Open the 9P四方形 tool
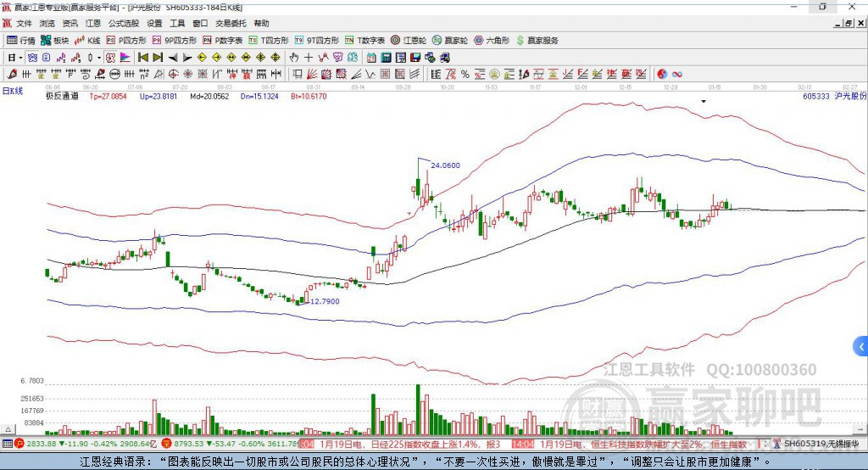This screenshot has width=868, height=470. click(x=175, y=41)
